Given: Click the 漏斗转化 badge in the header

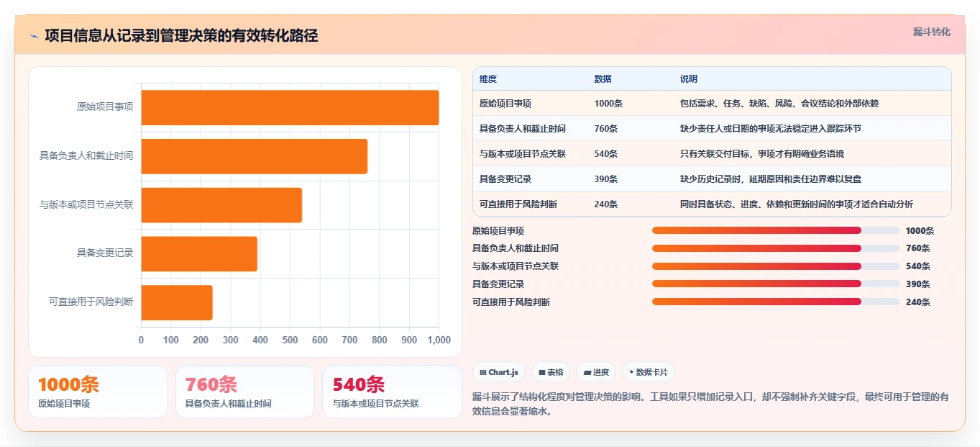Looking at the screenshot, I should coord(931,32).
